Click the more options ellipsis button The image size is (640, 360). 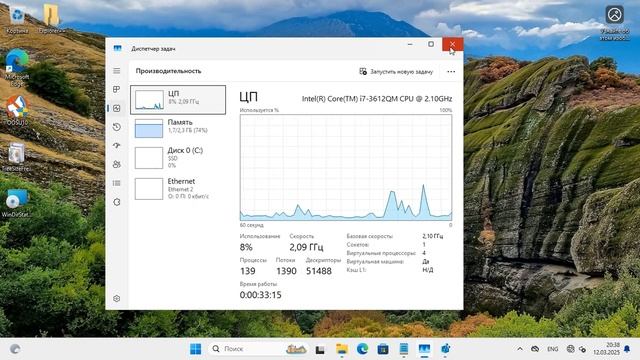coord(451,71)
